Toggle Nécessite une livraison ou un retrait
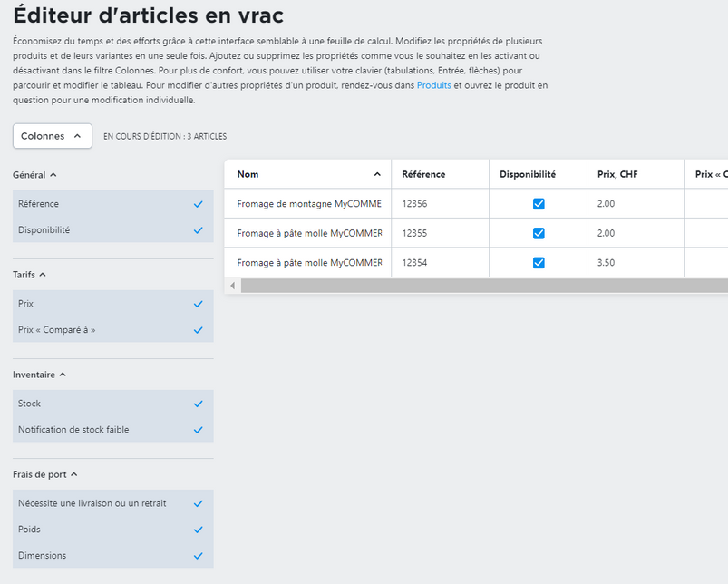Screen dimensions: 728x584 coord(112,503)
